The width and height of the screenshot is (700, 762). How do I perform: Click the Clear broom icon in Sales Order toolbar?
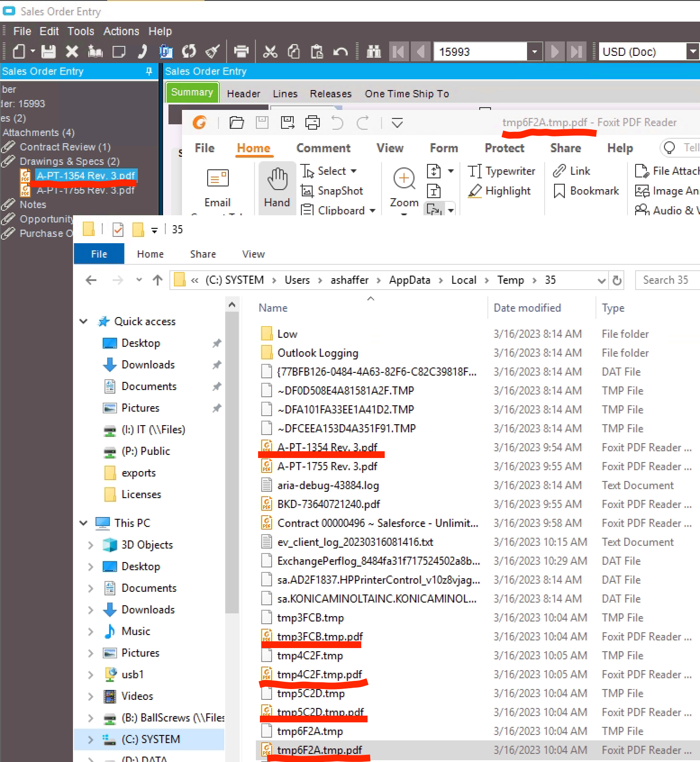click(212, 51)
